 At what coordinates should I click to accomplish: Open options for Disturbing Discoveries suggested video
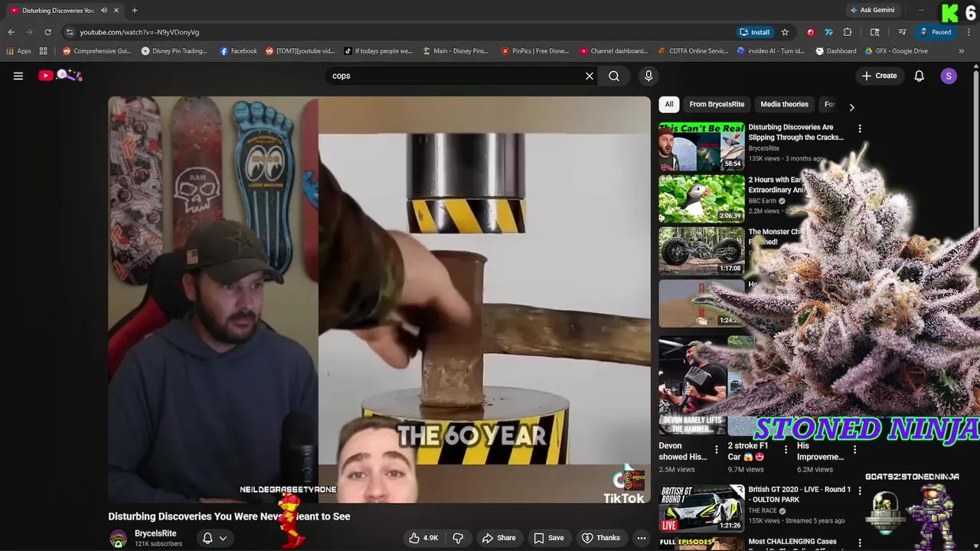(860, 129)
